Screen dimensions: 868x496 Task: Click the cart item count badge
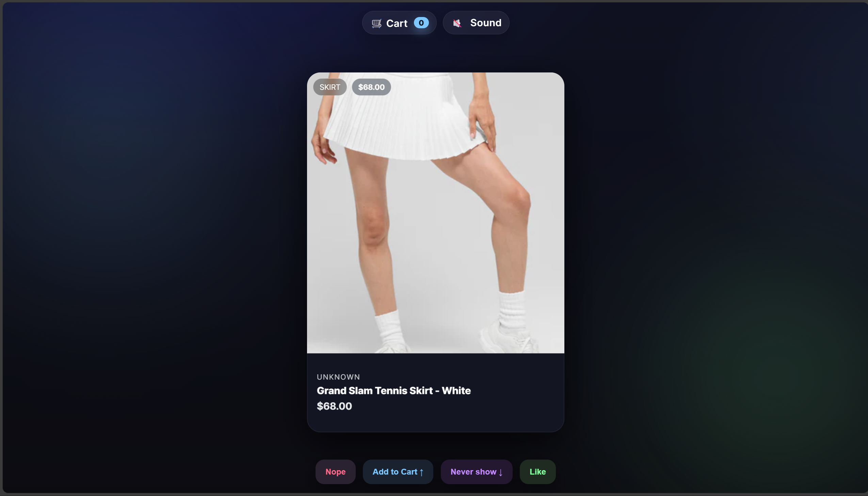click(421, 23)
